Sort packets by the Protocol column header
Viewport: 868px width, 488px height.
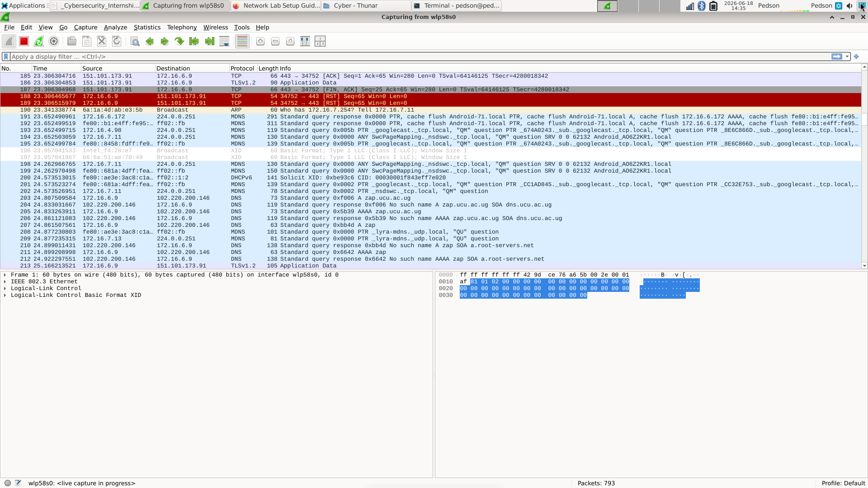point(243,68)
